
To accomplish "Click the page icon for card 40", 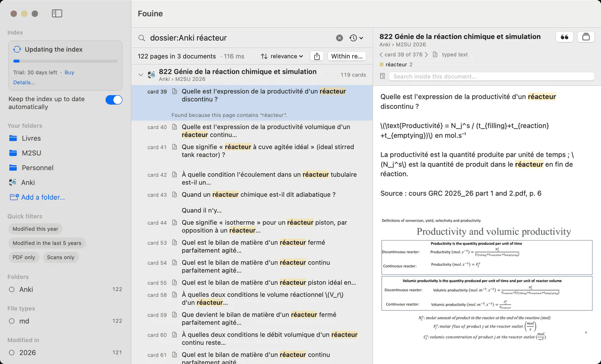I will point(175,127).
